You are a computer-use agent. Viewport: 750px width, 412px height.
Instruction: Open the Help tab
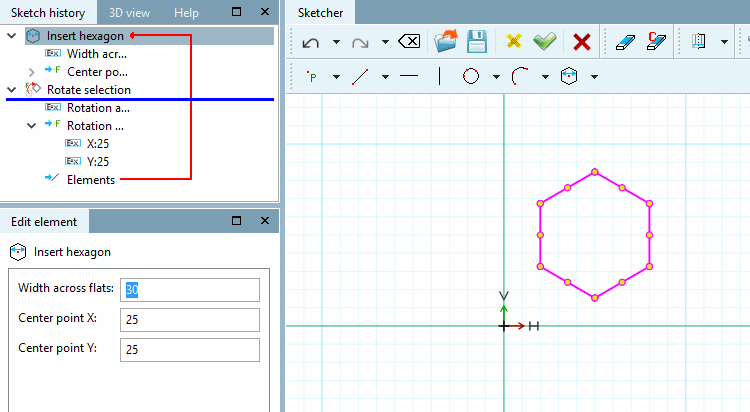[186, 13]
